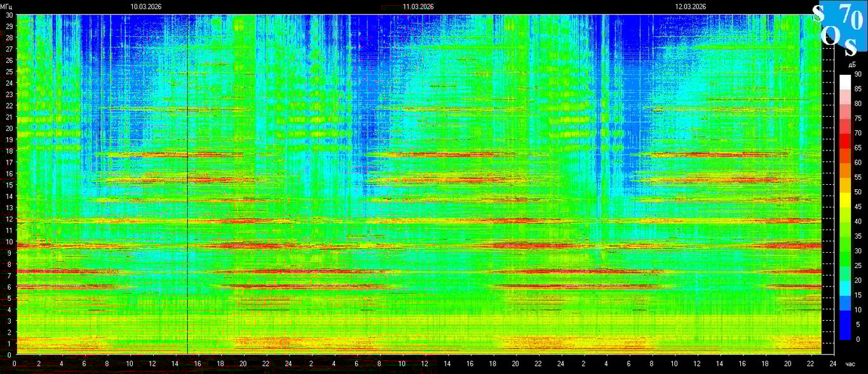Click the МГц frequency axis unit label

(x=6, y=6)
